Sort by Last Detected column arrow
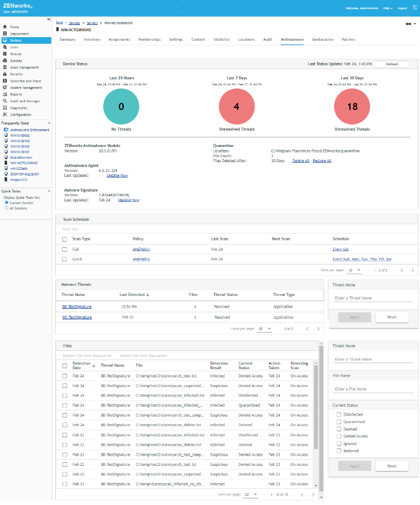420x505 pixels. pos(148,294)
